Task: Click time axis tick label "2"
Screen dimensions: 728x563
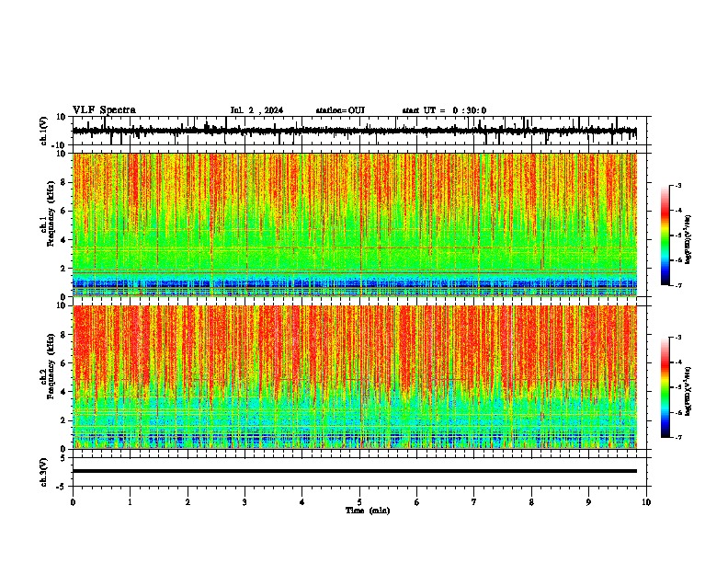Action: pos(188,502)
